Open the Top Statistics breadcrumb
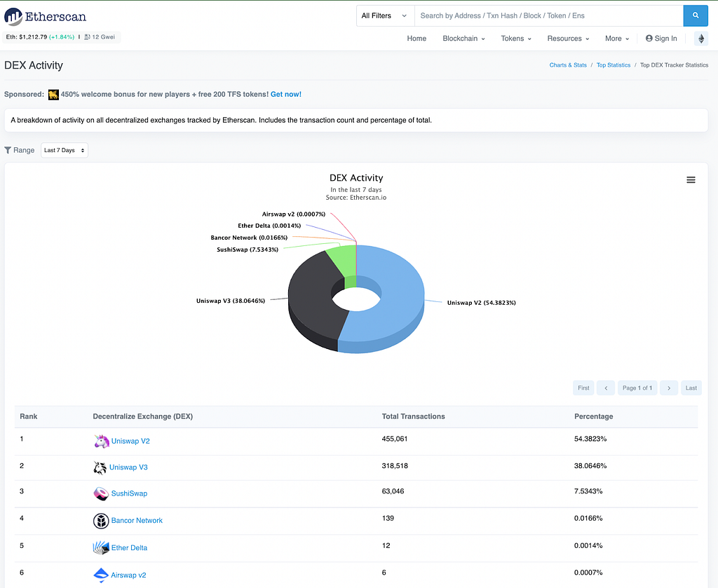This screenshot has height=588, width=718. (613, 65)
